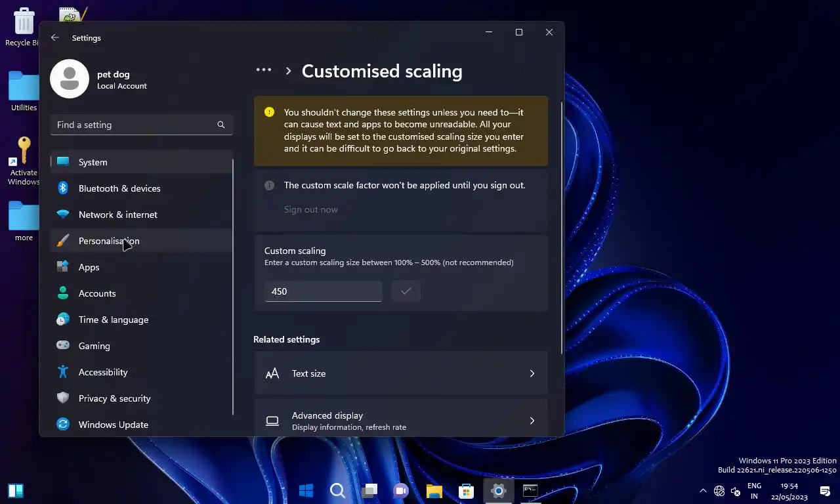Click the yellow warning icon in the banner
Screen dimensions: 840x504
[269, 112]
